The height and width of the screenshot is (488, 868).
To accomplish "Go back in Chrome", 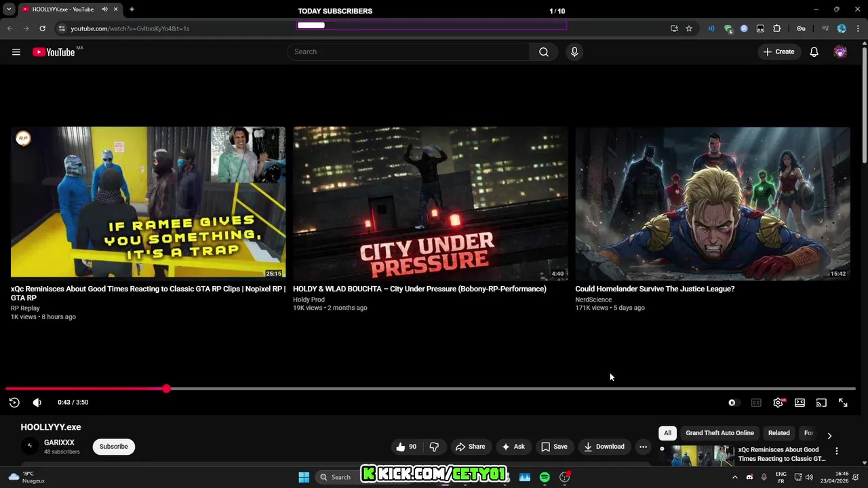I will (9, 28).
